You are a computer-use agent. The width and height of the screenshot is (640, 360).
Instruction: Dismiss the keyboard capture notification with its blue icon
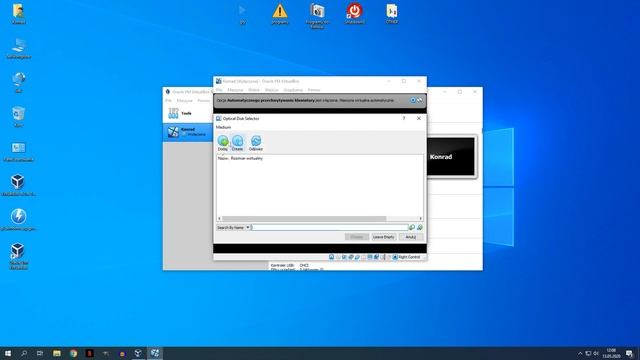413,100
